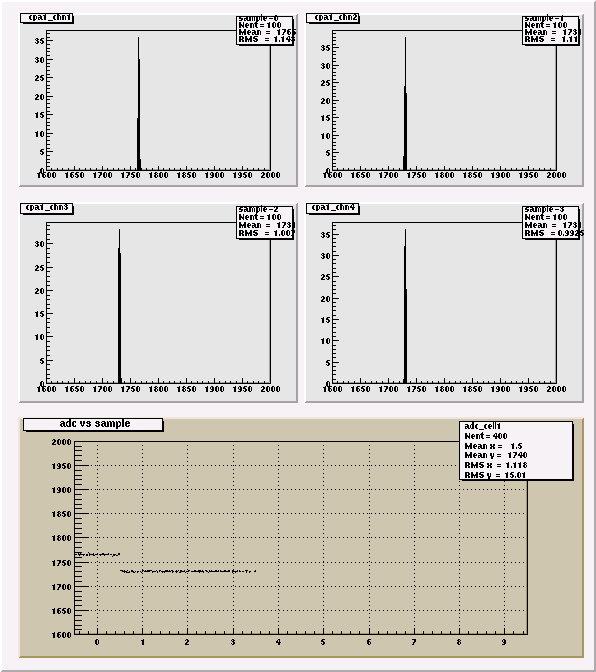Select the cpa1_chn3 histogram title box
This screenshot has height=672, width=596.
click(47, 208)
